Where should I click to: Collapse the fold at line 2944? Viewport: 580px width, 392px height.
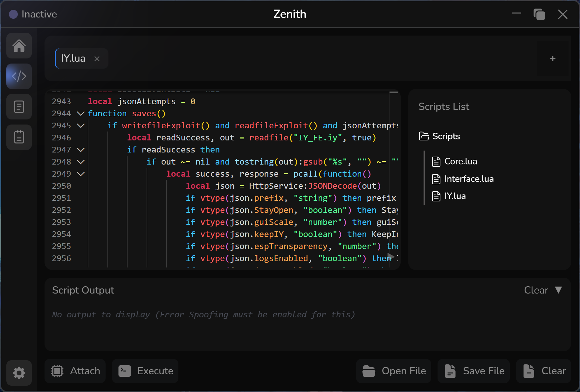pos(81,113)
